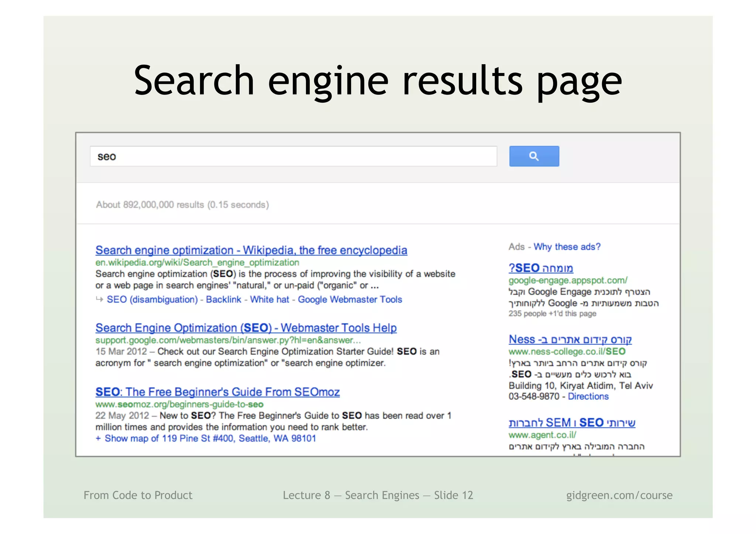The width and height of the screenshot is (756, 534).
Task: Expand 'Show map of 119 Pine St' link
Action: (x=206, y=438)
